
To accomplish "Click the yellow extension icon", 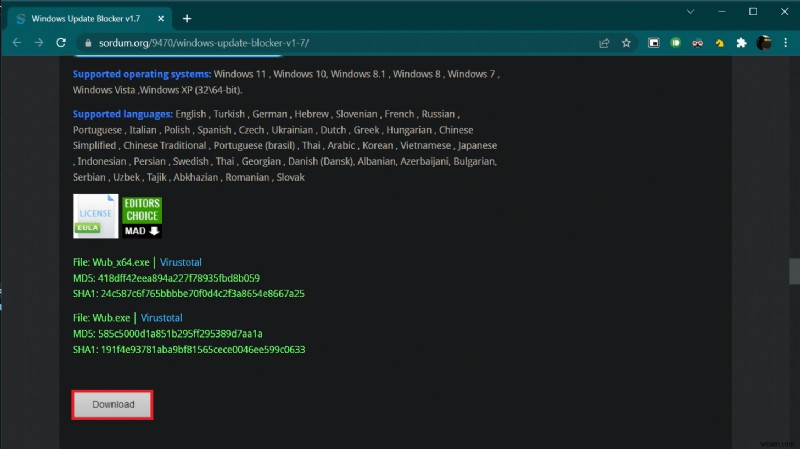I will click(719, 43).
